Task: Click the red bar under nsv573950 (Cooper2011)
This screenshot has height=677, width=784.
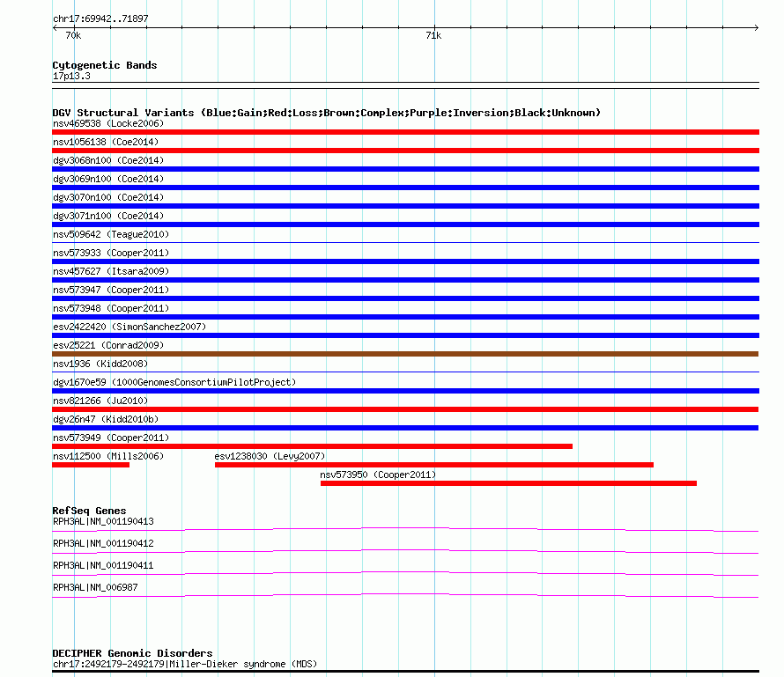Action: click(x=508, y=483)
